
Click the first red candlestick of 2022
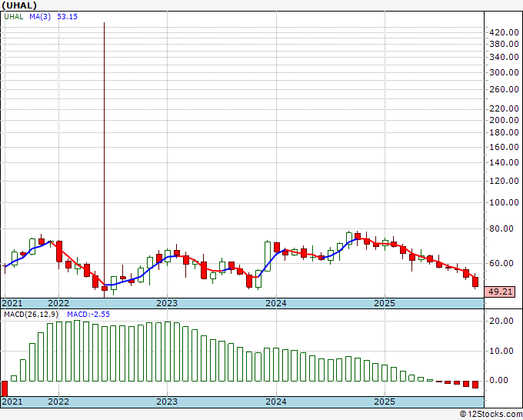click(x=59, y=252)
